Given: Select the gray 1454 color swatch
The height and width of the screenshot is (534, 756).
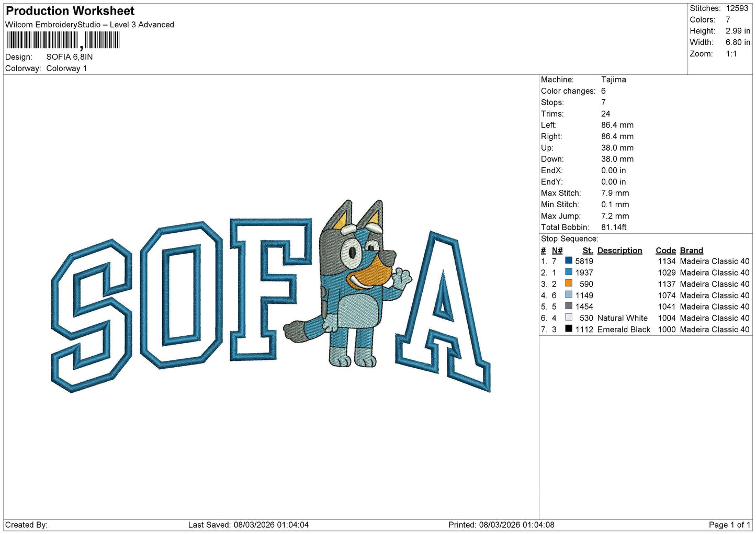Looking at the screenshot, I should click(569, 306).
